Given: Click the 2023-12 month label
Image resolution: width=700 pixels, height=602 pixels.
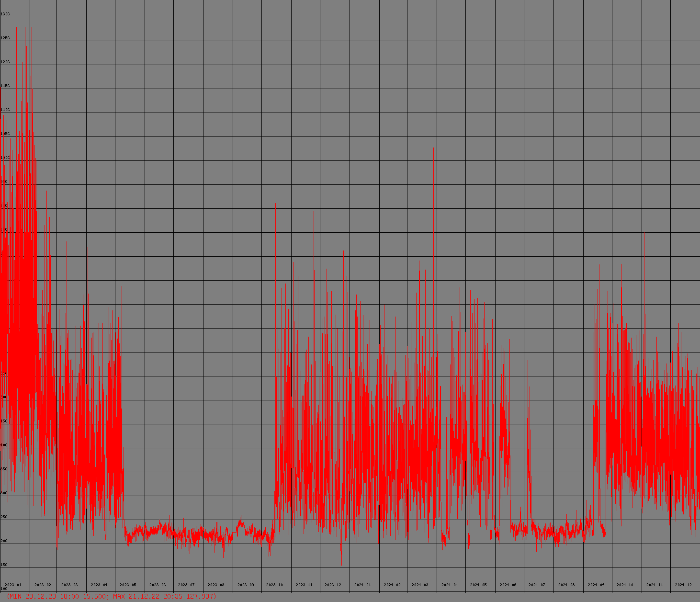Looking at the screenshot, I should point(333,585).
